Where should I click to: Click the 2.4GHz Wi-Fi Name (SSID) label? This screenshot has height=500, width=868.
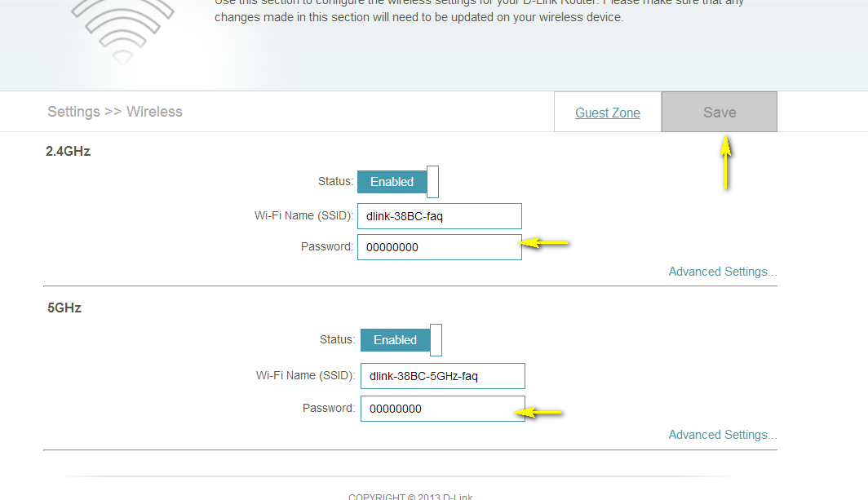click(303, 215)
